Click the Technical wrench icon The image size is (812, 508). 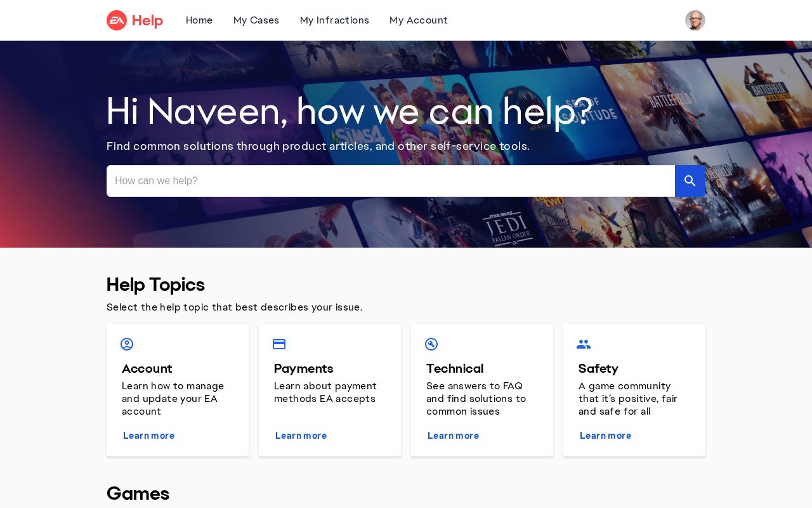point(431,344)
